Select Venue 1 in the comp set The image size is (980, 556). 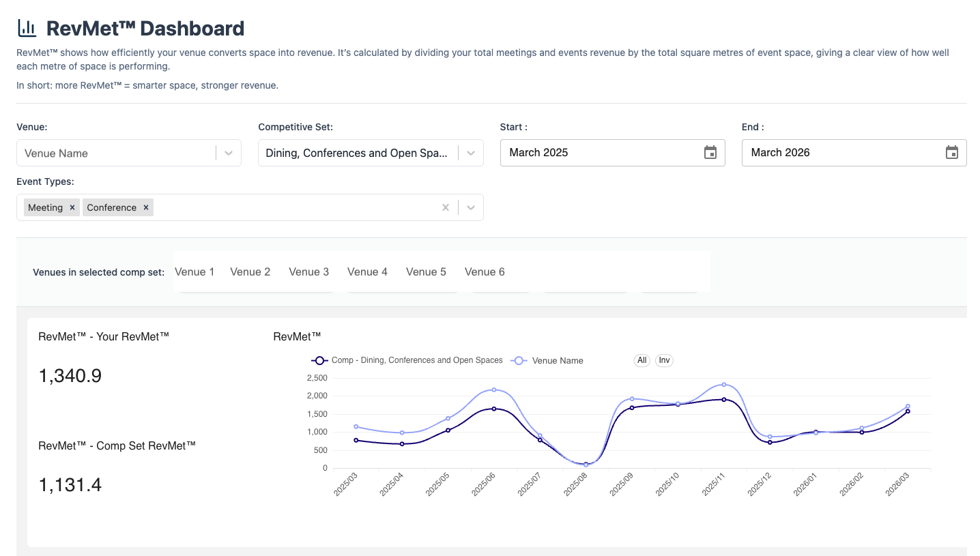point(194,272)
